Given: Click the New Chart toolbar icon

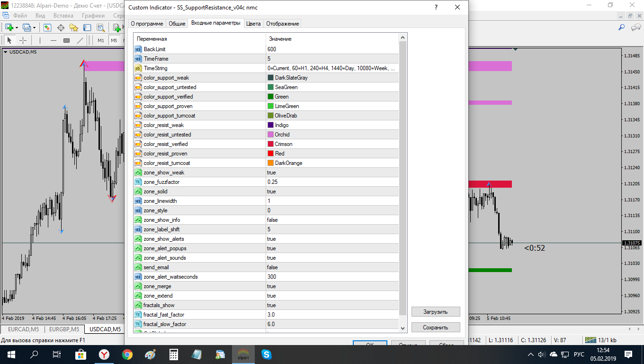Looking at the screenshot, I should click(x=9, y=27).
